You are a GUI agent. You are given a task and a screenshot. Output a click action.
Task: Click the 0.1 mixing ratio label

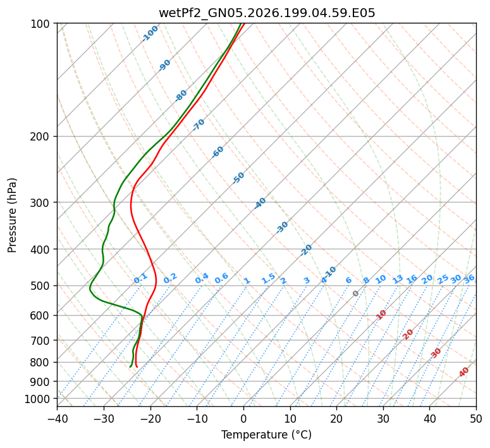click(140, 278)
